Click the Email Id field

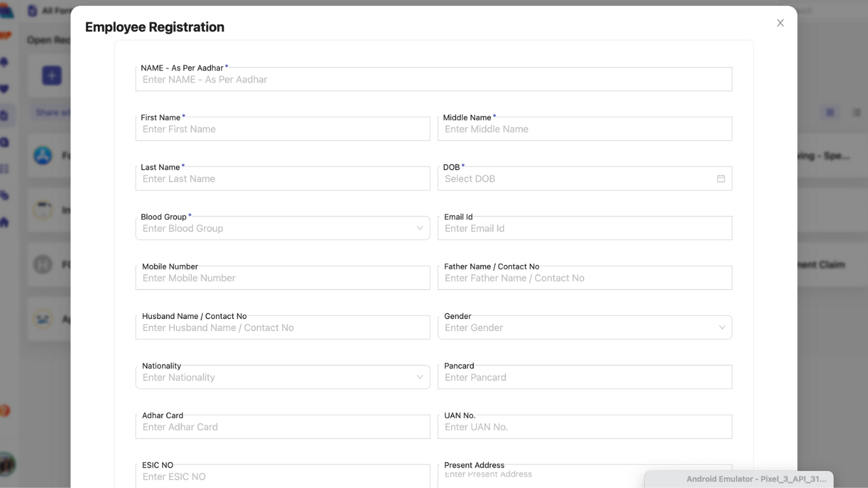point(585,228)
